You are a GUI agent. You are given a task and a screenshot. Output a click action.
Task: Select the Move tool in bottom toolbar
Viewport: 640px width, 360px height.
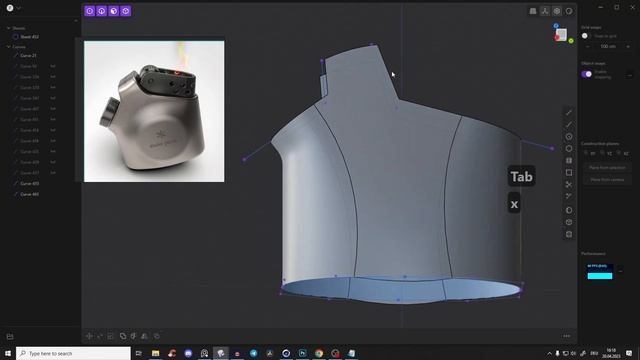pyautogui.click(x=89, y=336)
